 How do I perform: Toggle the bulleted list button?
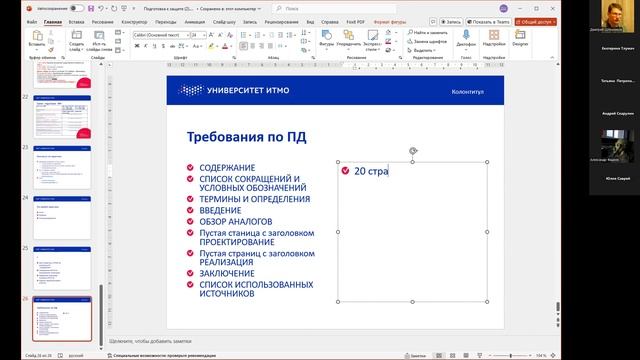pyautogui.click(x=243, y=35)
